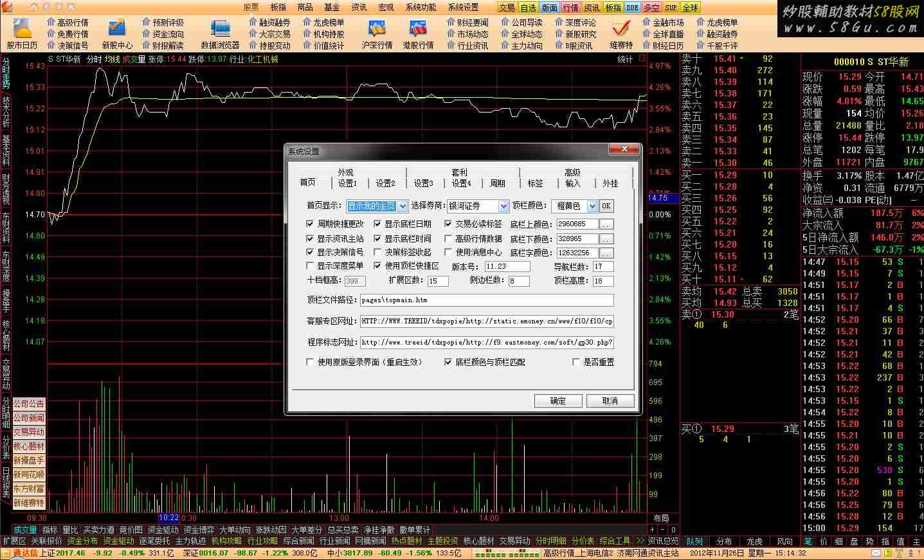Image resolution: width=924 pixels, height=560 pixels.
Task: Click the 全球 shortcut button
Action: point(690,8)
